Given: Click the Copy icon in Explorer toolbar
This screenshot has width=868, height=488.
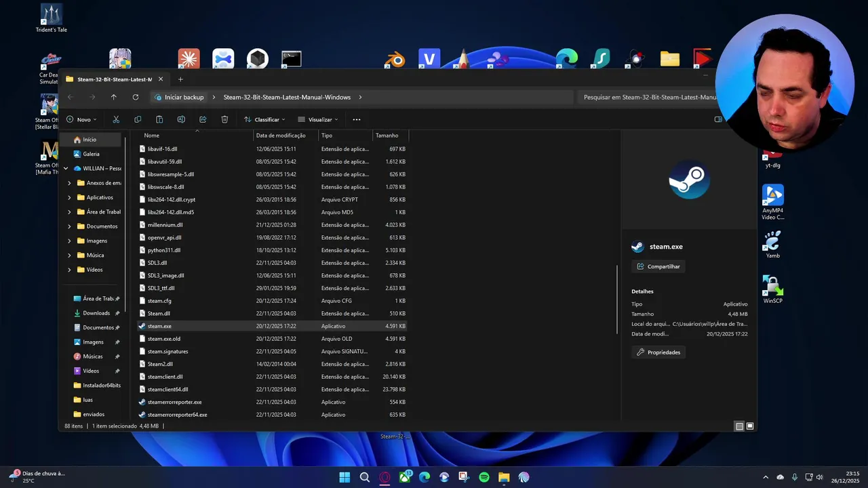Looking at the screenshot, I should 138,119.
